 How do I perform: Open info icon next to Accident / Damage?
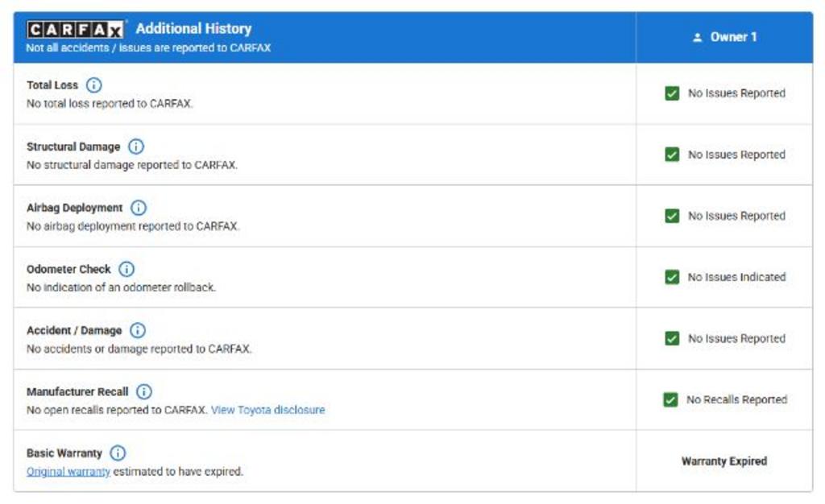[138, 330]
